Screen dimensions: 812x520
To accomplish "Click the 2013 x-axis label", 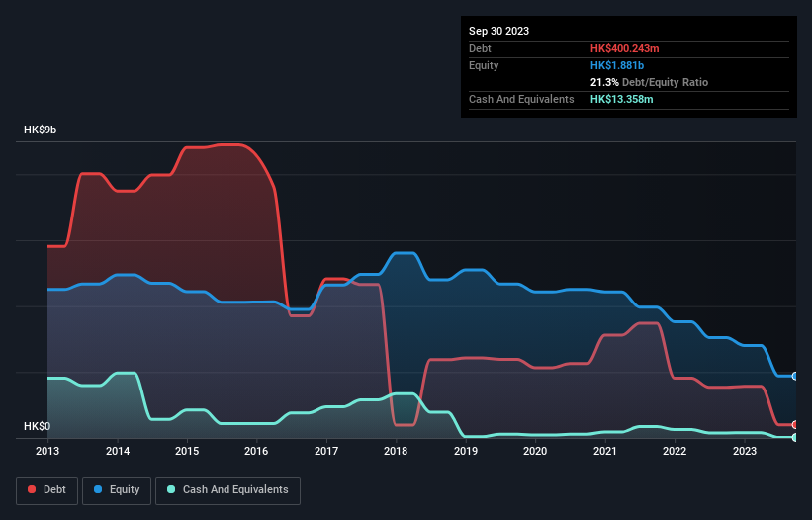I will pyautogui.click(x=47, y=451).
